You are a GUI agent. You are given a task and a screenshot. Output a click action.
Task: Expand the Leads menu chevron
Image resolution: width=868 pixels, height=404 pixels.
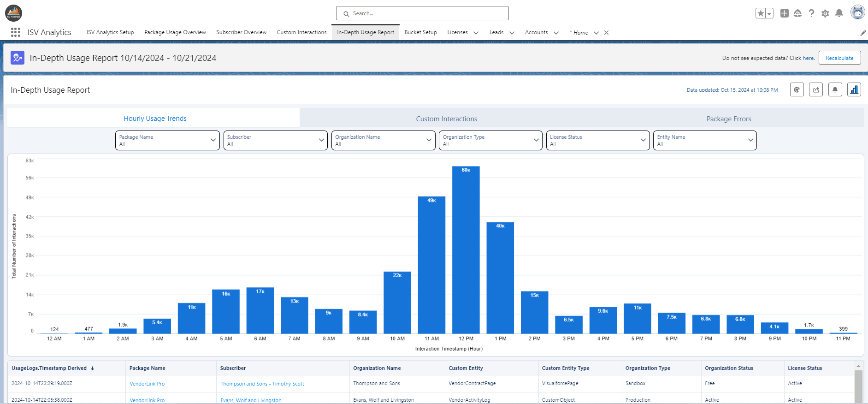click(x=512, y=33)
